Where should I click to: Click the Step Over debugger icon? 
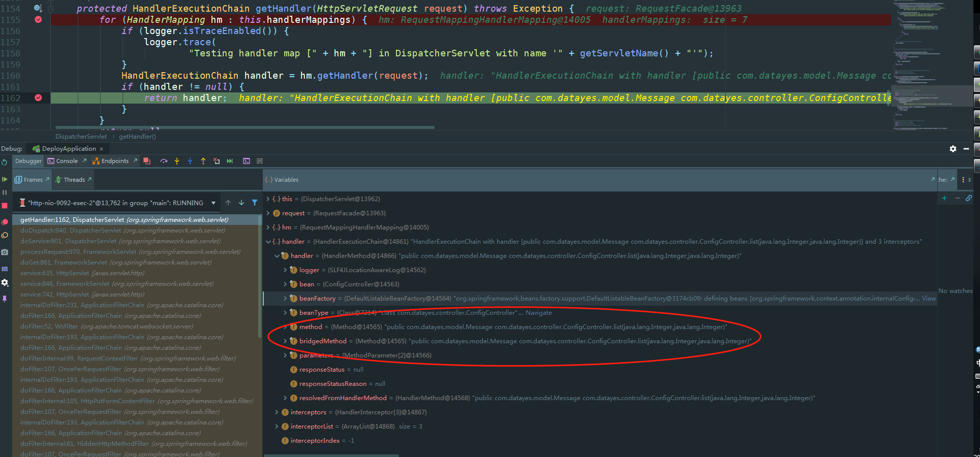[x=164, y=161]
